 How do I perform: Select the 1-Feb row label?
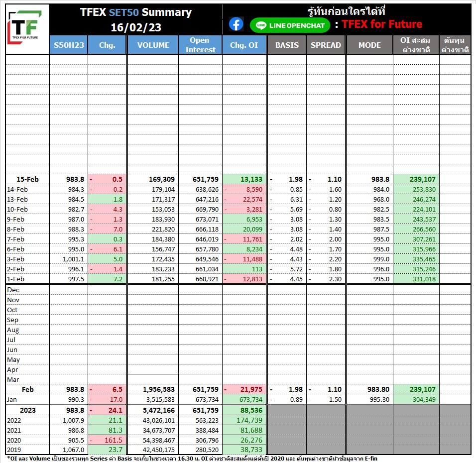pos(15,279)
